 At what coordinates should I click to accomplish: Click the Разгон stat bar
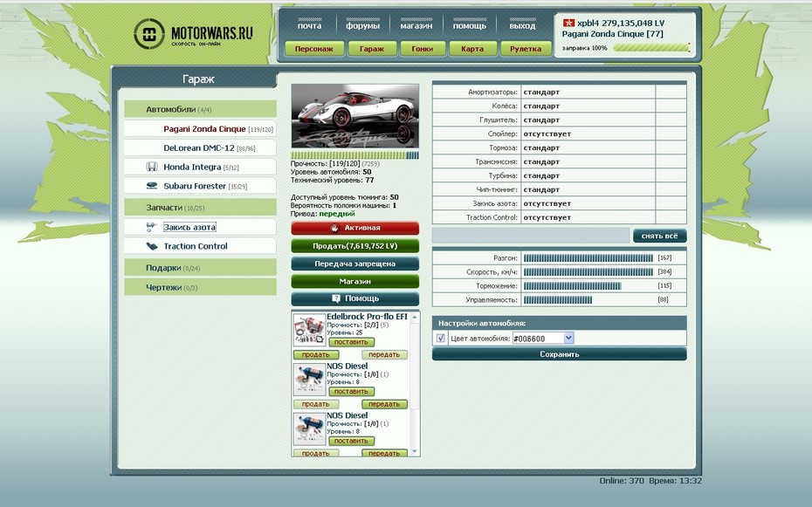tap(588, 257)
